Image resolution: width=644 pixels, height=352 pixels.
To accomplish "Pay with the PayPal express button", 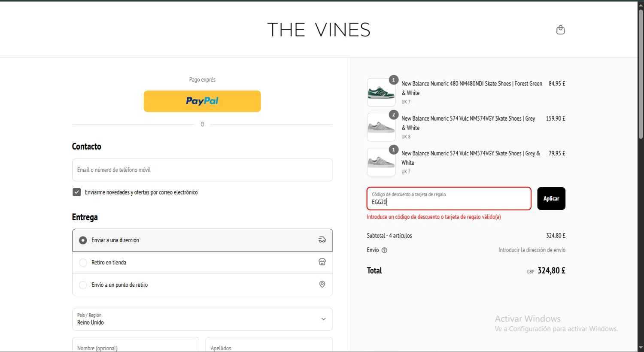I will click(202, 101).
